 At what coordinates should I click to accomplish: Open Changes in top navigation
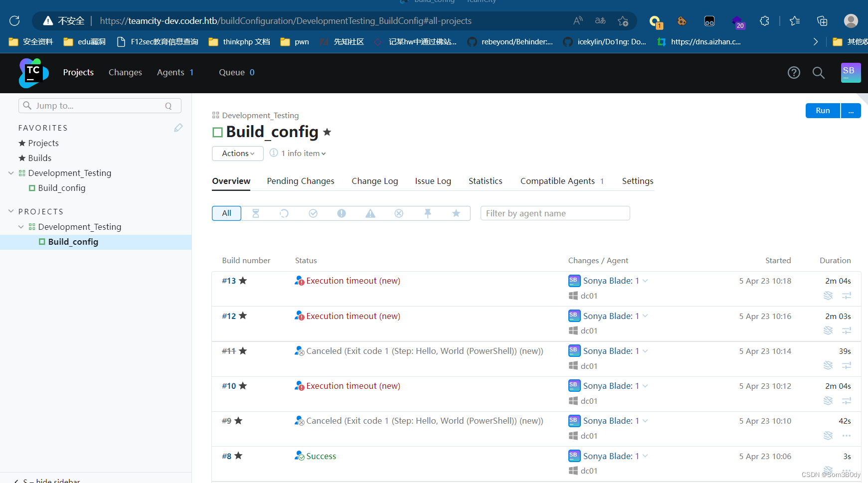[125, 72]
